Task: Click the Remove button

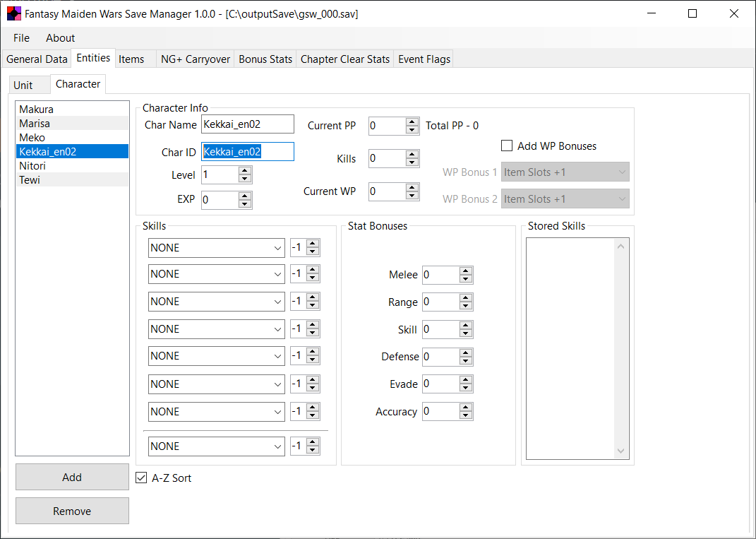Action: tap(72, 511)
